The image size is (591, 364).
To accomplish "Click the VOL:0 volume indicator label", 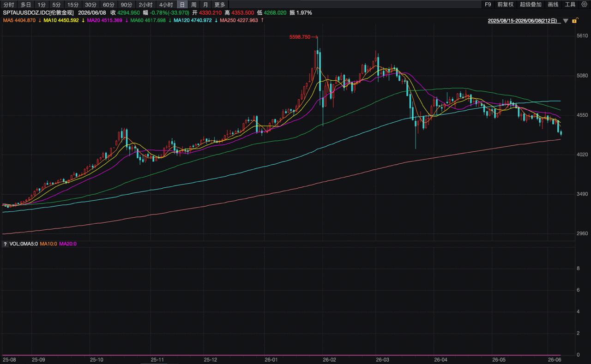I will point(16,244).
